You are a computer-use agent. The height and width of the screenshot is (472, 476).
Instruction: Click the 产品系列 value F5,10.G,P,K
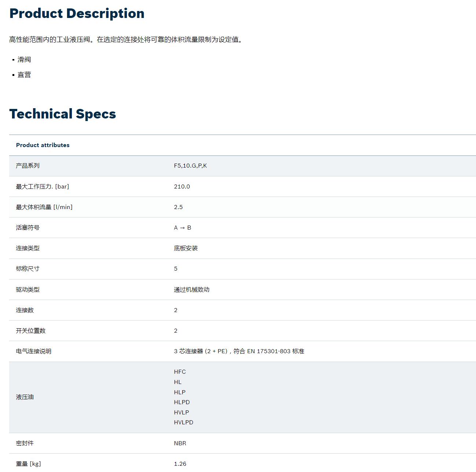pyautogui.click(x=190, y=166)
